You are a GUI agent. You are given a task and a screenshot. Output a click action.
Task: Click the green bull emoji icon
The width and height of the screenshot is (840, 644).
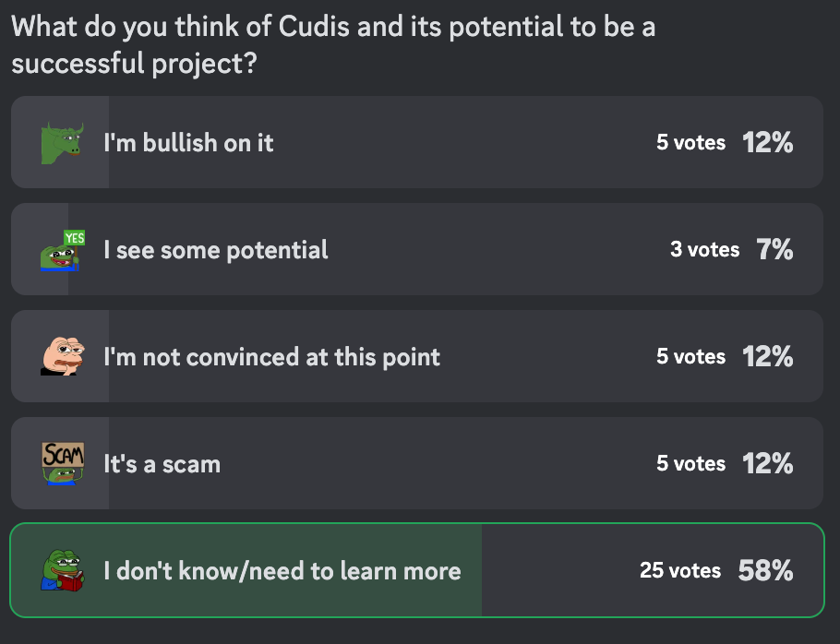(x=62, y=143)
